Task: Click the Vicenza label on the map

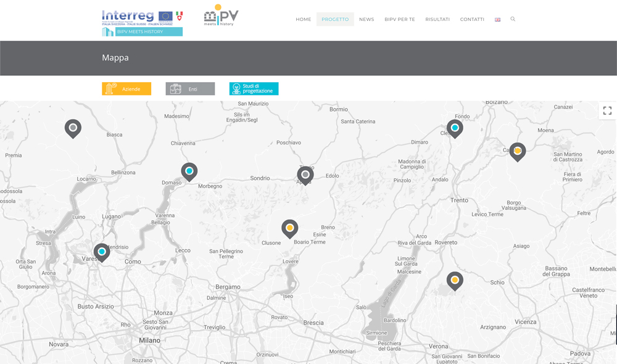Action: coord(525,322)
